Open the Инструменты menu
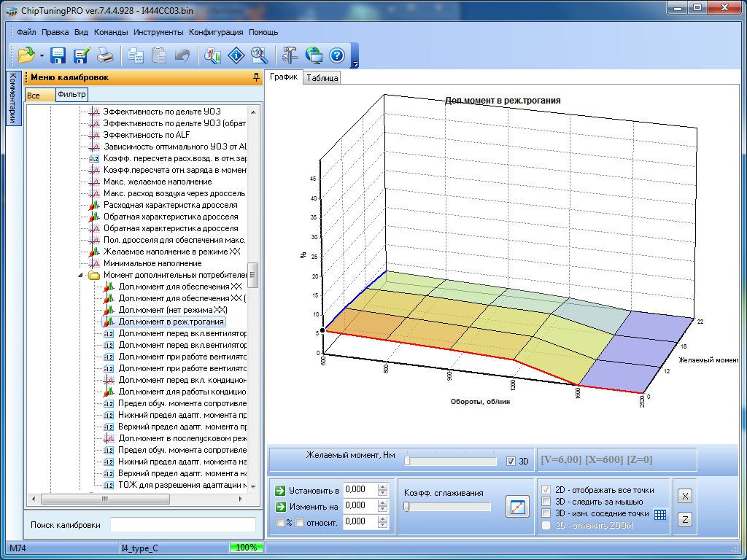 coord(158,32)
